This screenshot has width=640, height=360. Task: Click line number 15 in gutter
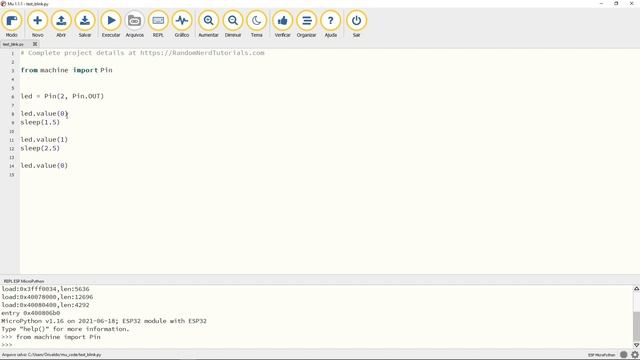(x=12, y=175)
